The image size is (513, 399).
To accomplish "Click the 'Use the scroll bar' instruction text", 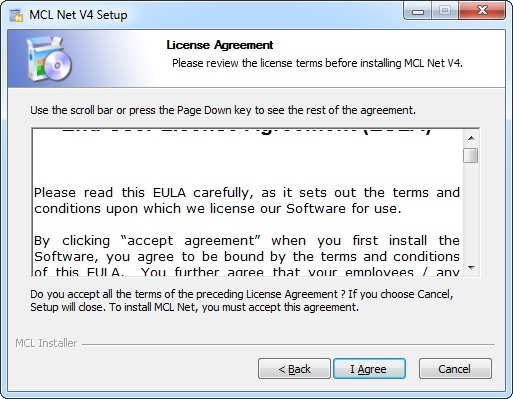I will 223,110.
